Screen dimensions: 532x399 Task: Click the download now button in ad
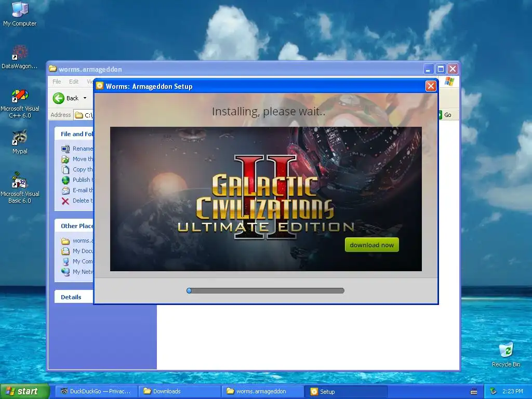(371, 245)
